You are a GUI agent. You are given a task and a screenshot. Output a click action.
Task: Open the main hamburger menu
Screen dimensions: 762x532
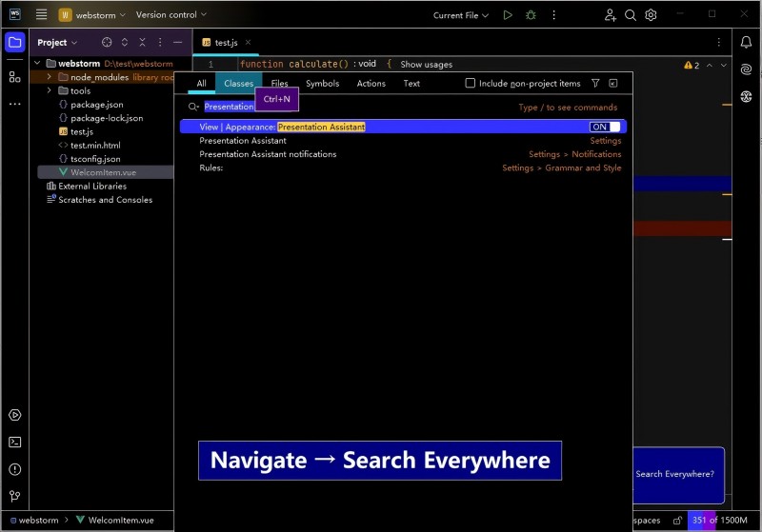[41, 14]
